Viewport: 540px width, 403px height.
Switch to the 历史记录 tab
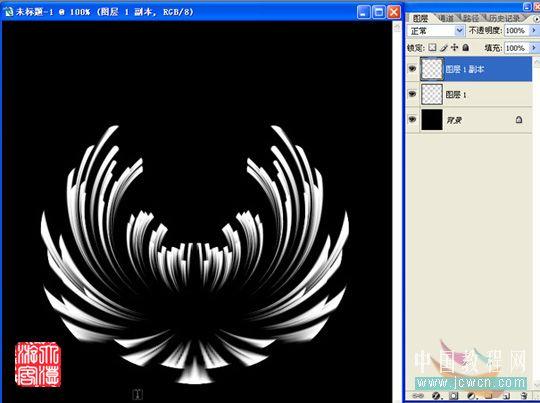pyautogui.click(x=505, y=18)
